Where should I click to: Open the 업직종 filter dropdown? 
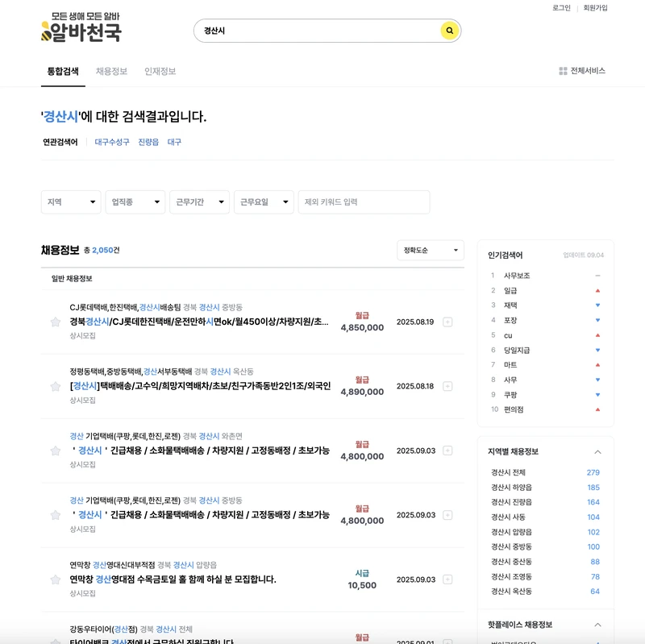[134, 202]
